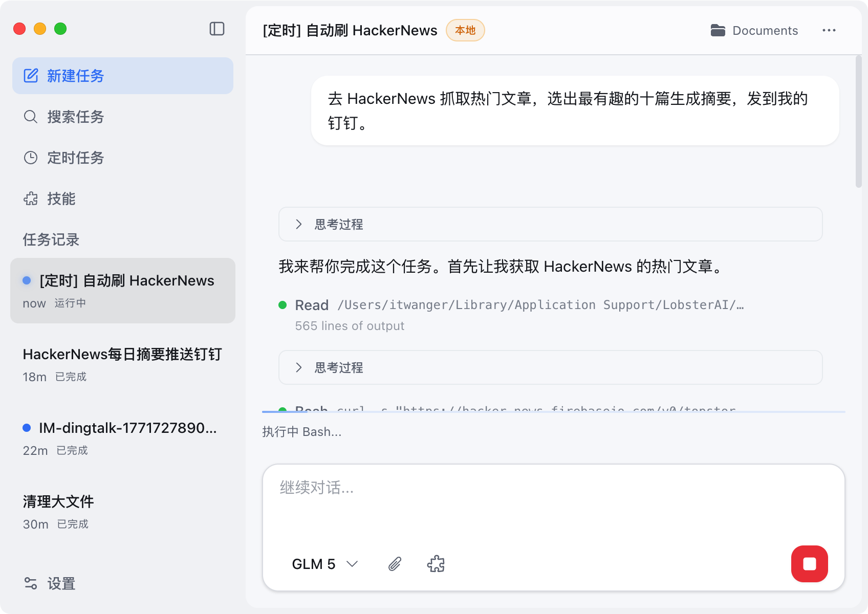868x614 pixels.
Task: Open the three-dot more options menu
Action: [x=829, y=31]
